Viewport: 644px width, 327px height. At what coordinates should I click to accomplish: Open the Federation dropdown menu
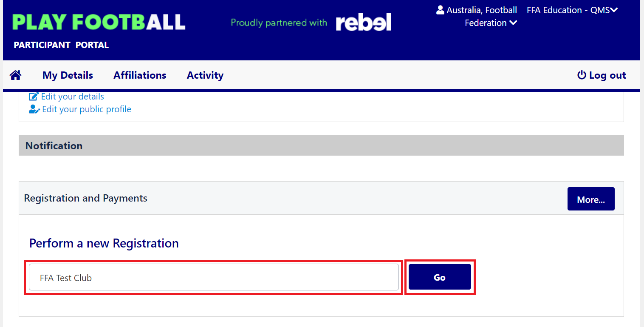491,23
